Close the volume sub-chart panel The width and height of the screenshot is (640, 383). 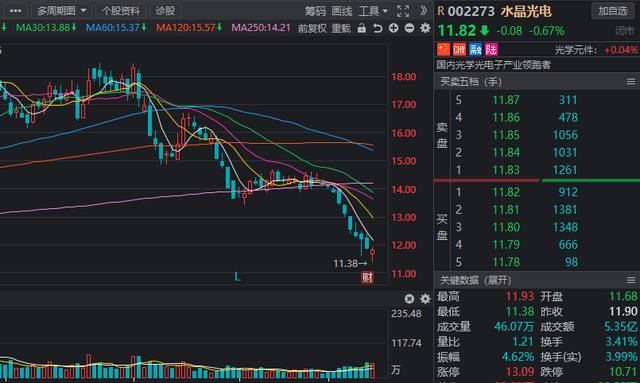[x=409, y=299]
